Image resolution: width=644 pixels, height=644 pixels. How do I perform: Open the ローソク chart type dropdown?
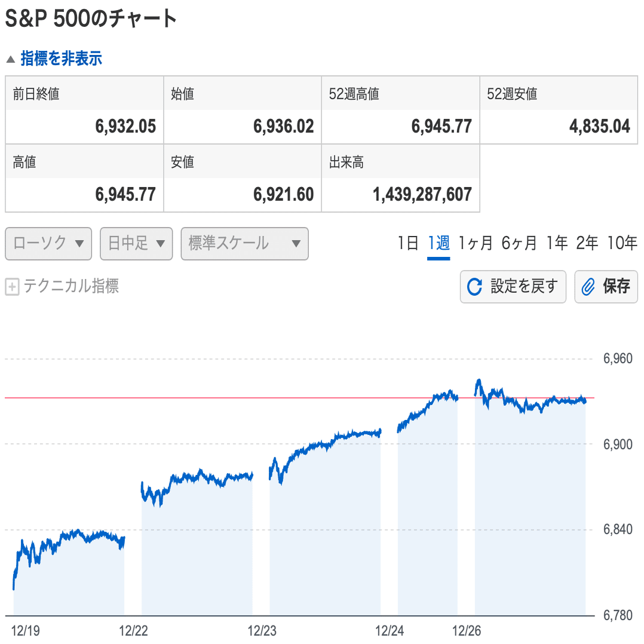(x=48, y=244)
